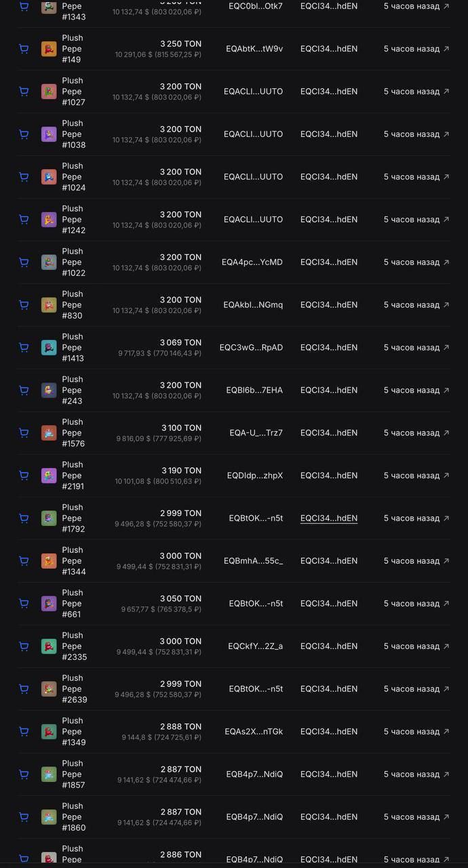468x868 pixels.
Task: Click cart icon for Plush Pepe #1413
Action: tap(24, 348)
